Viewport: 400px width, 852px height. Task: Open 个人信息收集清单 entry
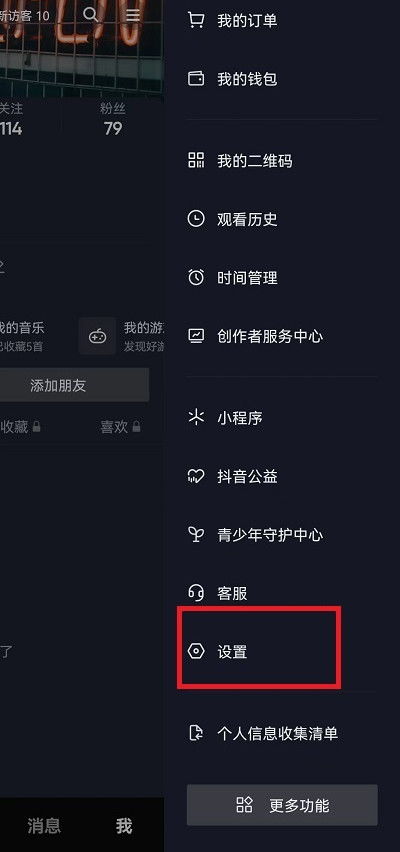pyautogui.click(x=282, y=733)
